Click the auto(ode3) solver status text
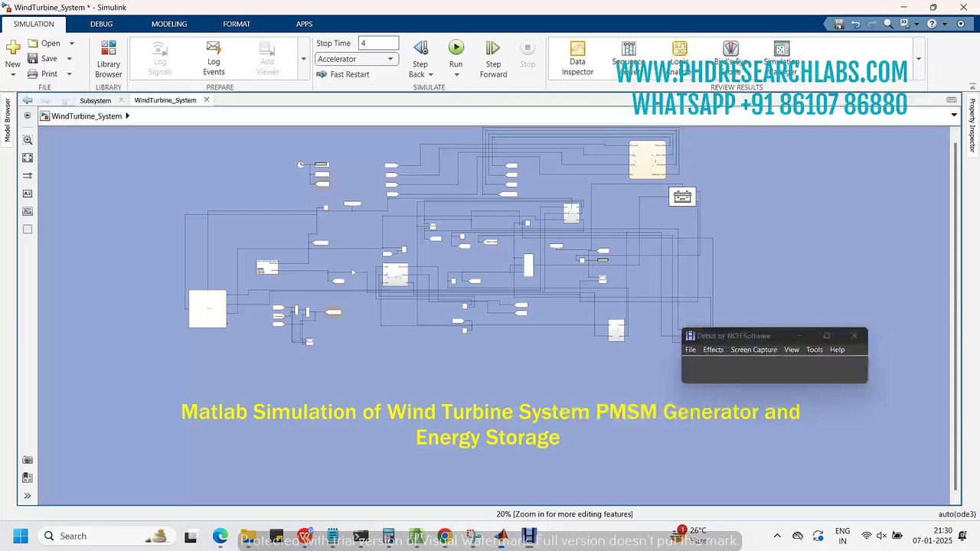 point(957,514)
